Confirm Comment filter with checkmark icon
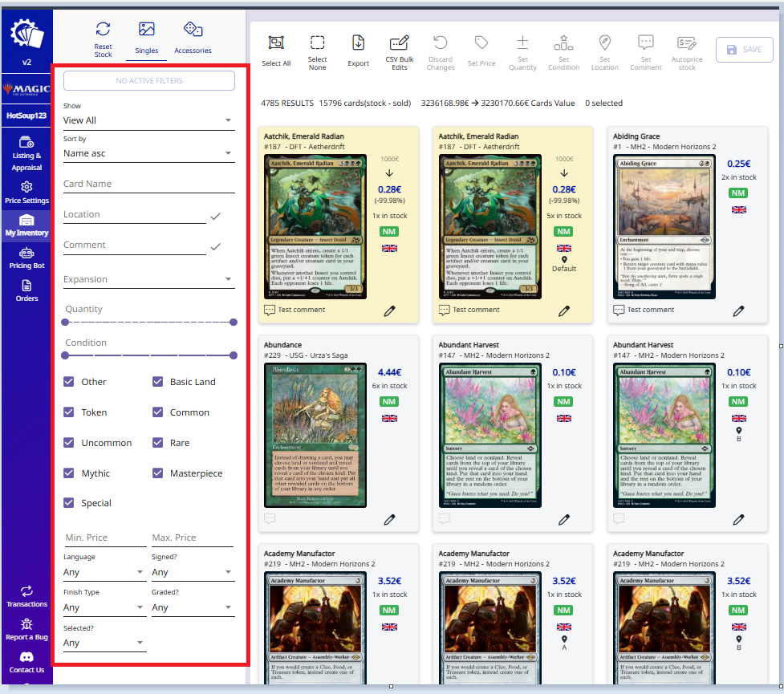The image size is (784, 694). coord(216,247)
